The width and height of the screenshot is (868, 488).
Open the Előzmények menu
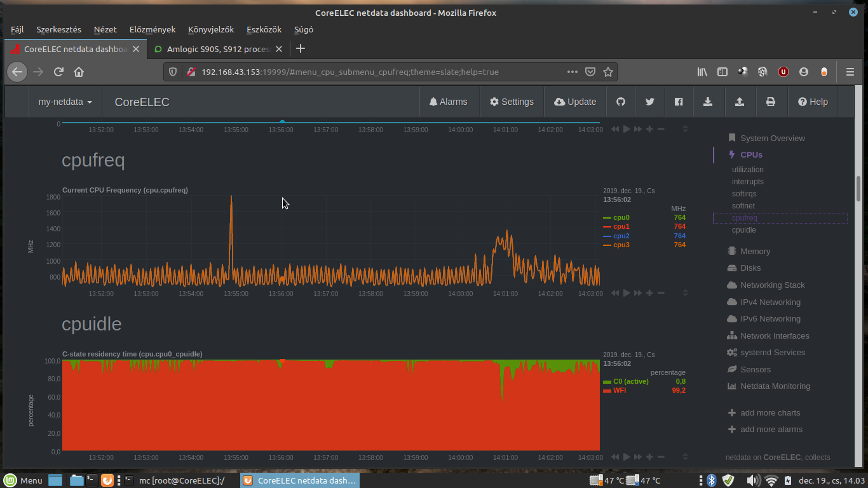pyautogui.click(x=152, y=29)
